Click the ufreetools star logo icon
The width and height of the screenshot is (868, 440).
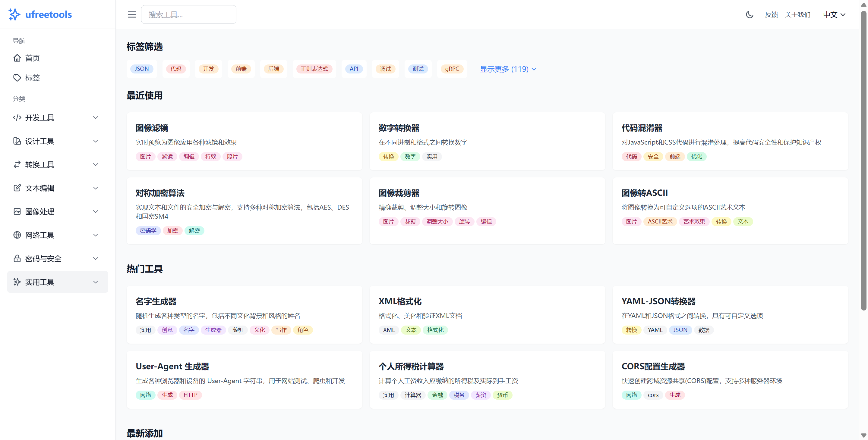tap(14, 14)
